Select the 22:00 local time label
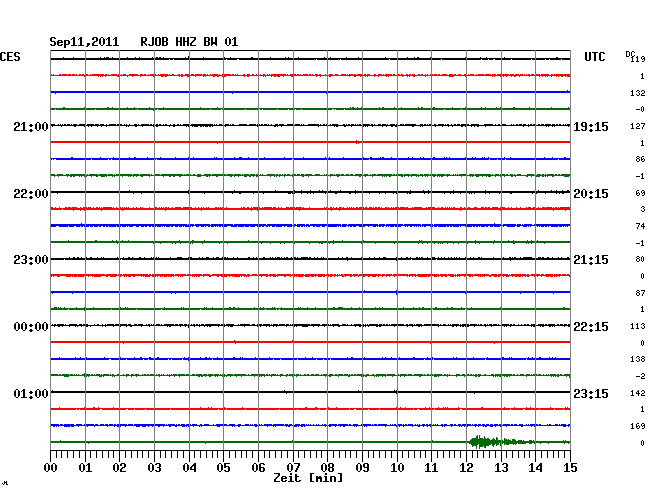The image size is (650, 494). tap(31, 194)
